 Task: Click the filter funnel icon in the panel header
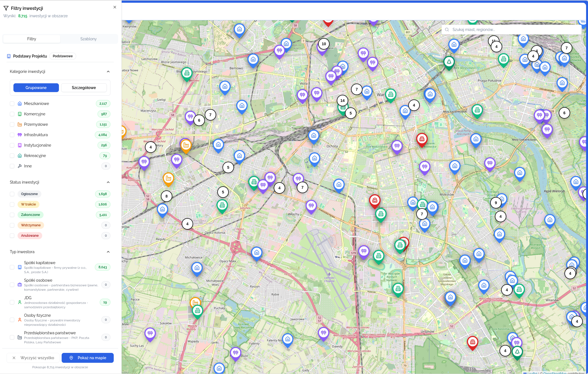point(6,8)
